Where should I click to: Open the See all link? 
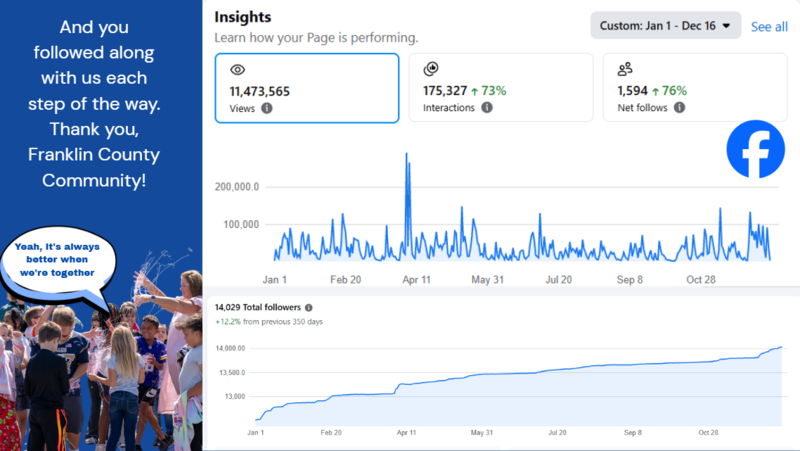pyautogui.click(x=769, y=27)
